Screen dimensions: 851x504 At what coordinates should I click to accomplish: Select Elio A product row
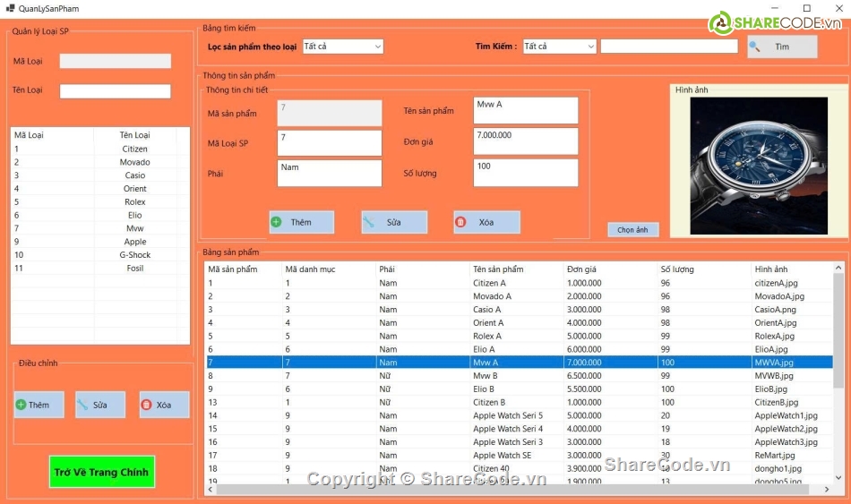[x=519, y=349]
